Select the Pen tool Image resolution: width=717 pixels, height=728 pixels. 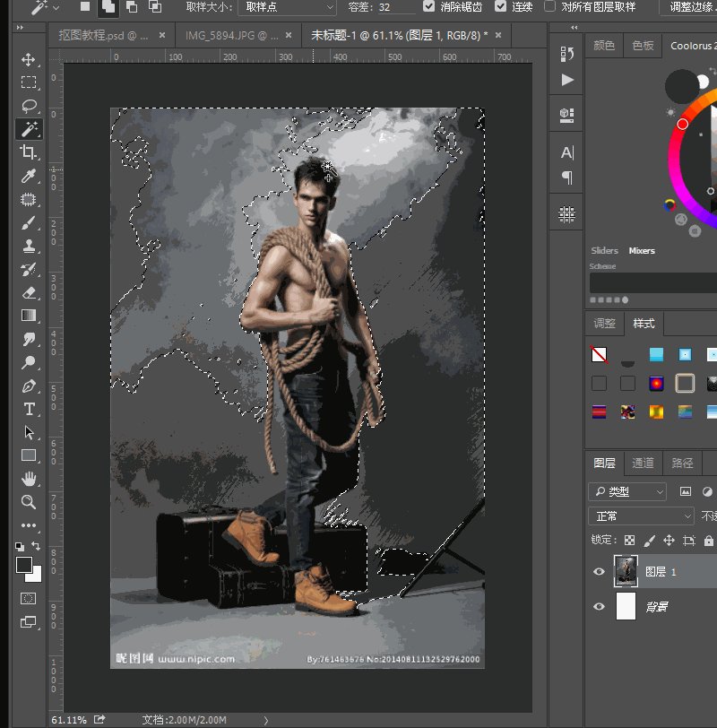[x=29, y=386]
